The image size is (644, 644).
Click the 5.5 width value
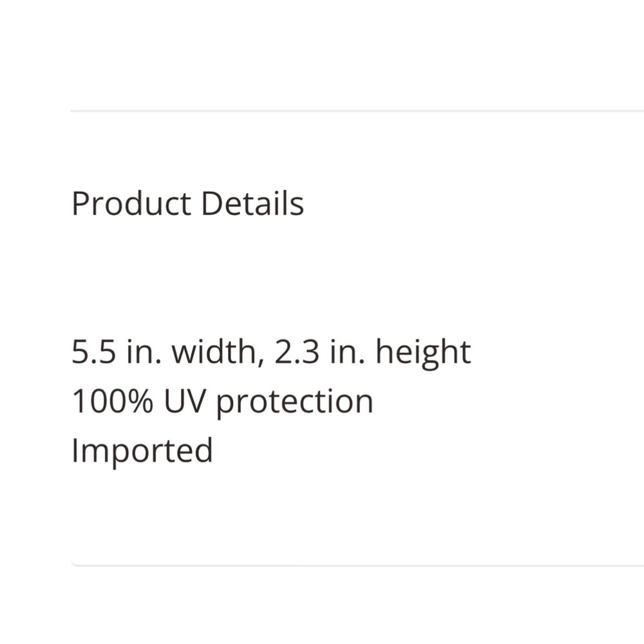tap(93, 352)
